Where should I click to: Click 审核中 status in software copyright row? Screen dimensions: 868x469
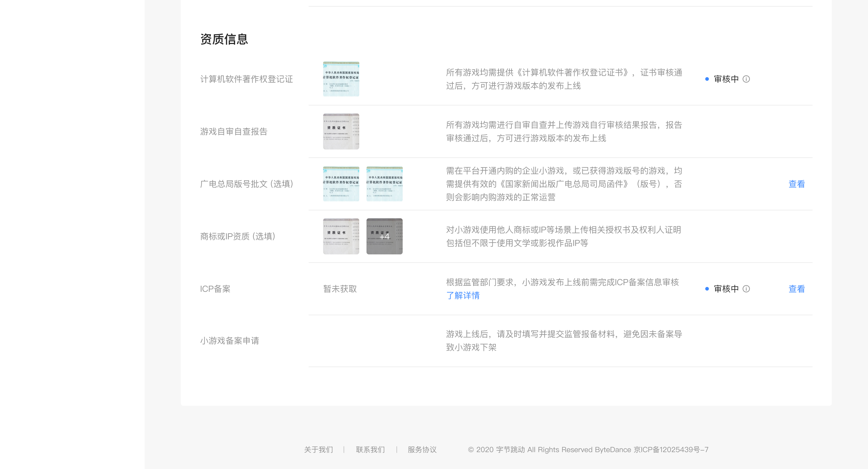[x=726, y=79]
